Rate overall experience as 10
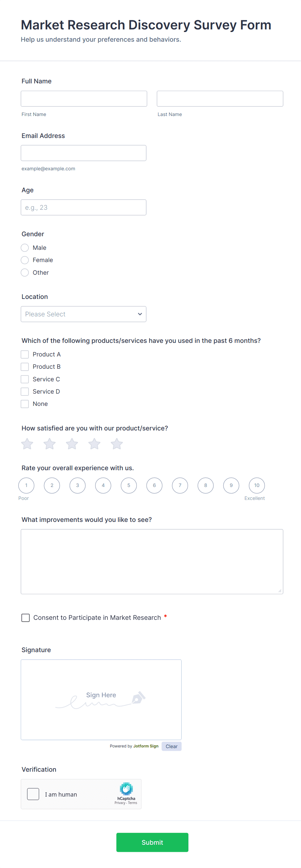Viewport: 301px width, 868px height. [256, 486]
